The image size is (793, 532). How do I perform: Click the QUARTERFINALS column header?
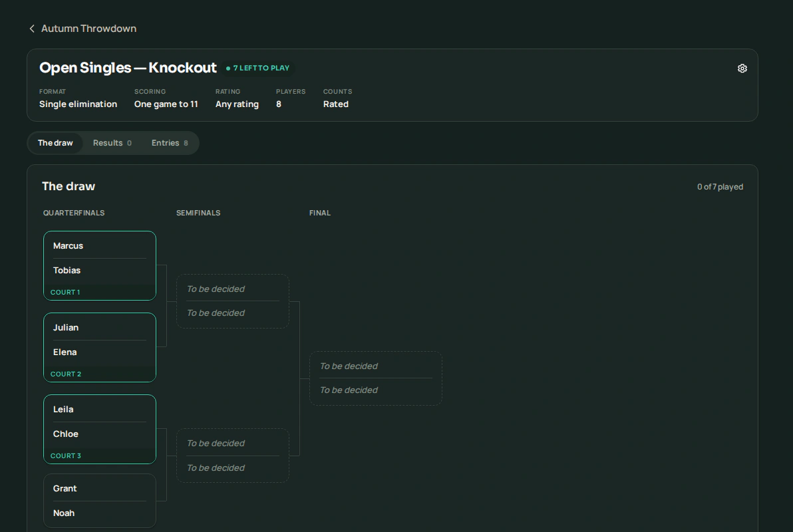click(x=74, y=213)
